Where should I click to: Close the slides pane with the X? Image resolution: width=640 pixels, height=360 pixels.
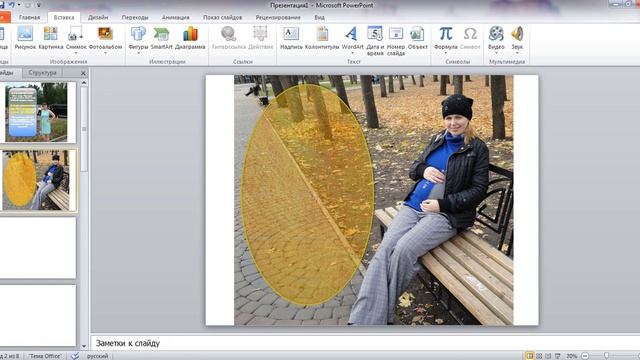pos(83,73)
